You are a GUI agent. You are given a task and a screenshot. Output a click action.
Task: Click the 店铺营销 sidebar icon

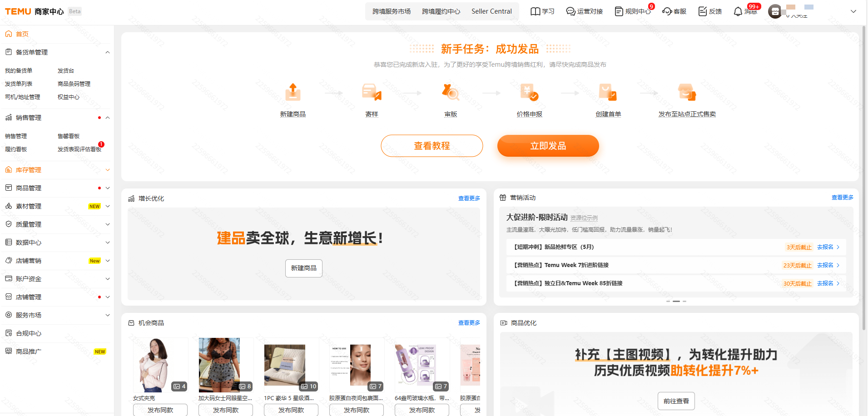(x=9, y=261)
